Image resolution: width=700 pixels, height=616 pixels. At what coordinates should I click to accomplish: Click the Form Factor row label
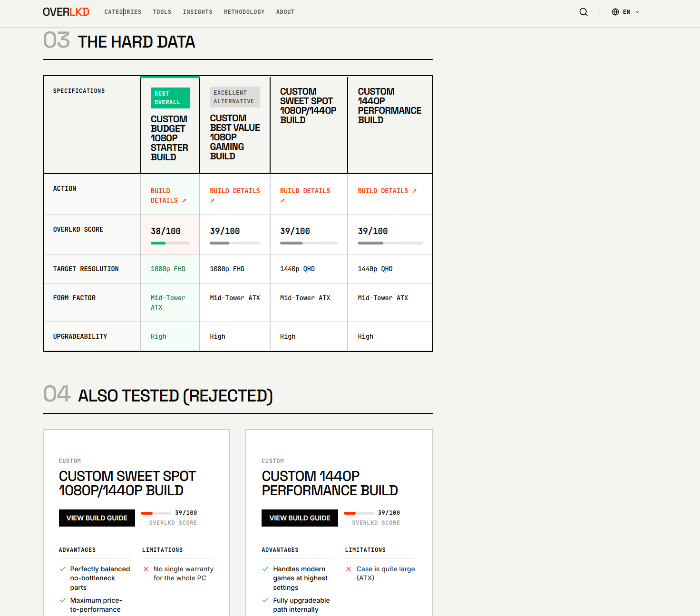click(74, 298)
